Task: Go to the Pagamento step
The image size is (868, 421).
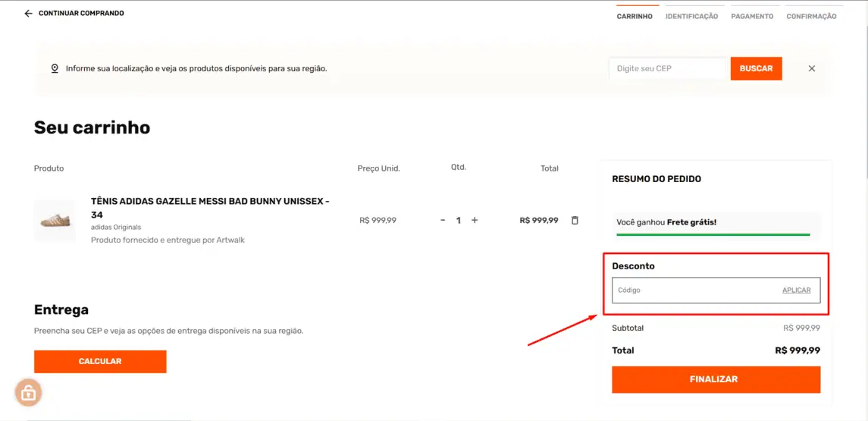Action: [x=752, y=16]
